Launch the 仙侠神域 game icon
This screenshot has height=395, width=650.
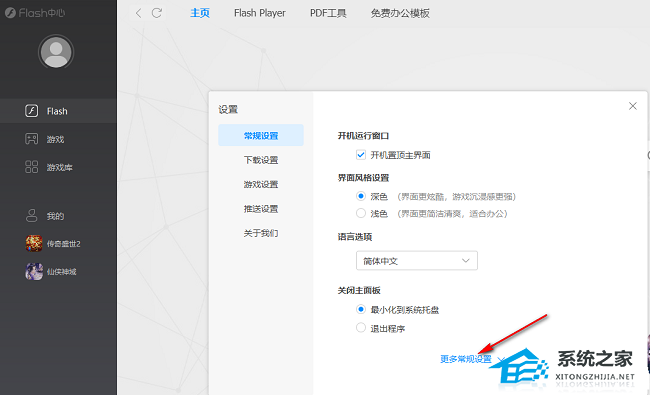pos(34,271)
